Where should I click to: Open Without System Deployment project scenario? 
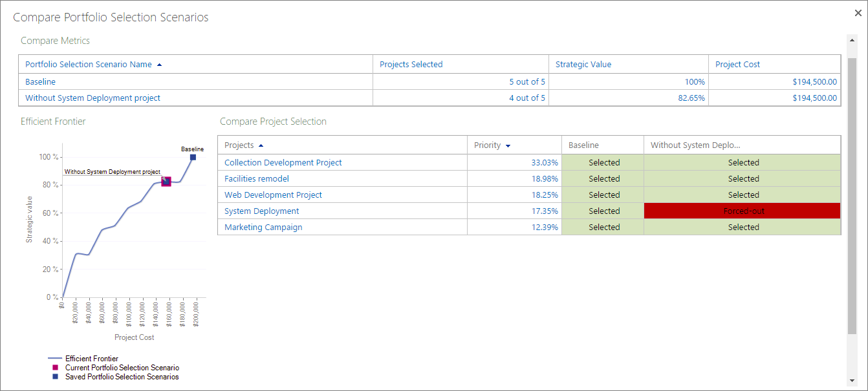[92, 98]
